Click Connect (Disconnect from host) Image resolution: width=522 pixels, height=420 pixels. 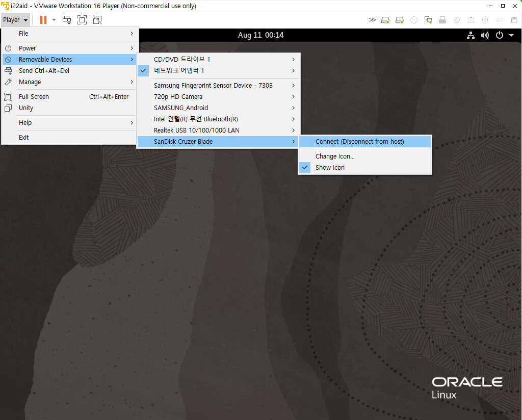365,142
